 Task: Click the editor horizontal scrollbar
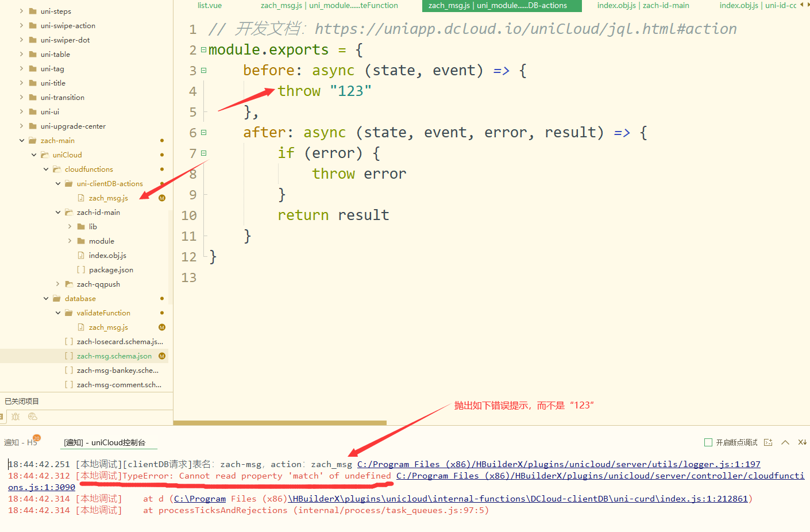pyautogui.click(x=280, y=423)
